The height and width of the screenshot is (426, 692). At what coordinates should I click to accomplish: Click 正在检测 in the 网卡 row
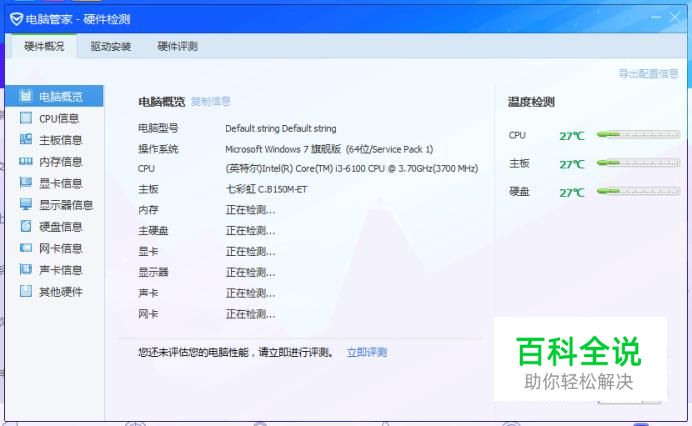(x=250, y=314)
